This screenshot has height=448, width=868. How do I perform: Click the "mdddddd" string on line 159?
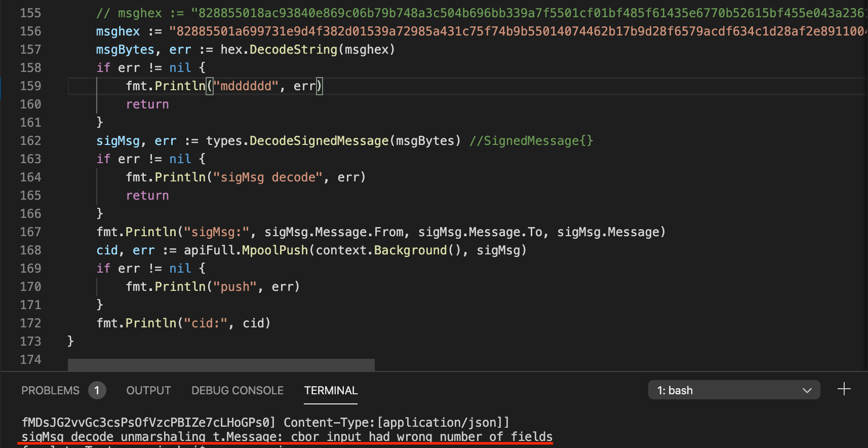(246, 86)
